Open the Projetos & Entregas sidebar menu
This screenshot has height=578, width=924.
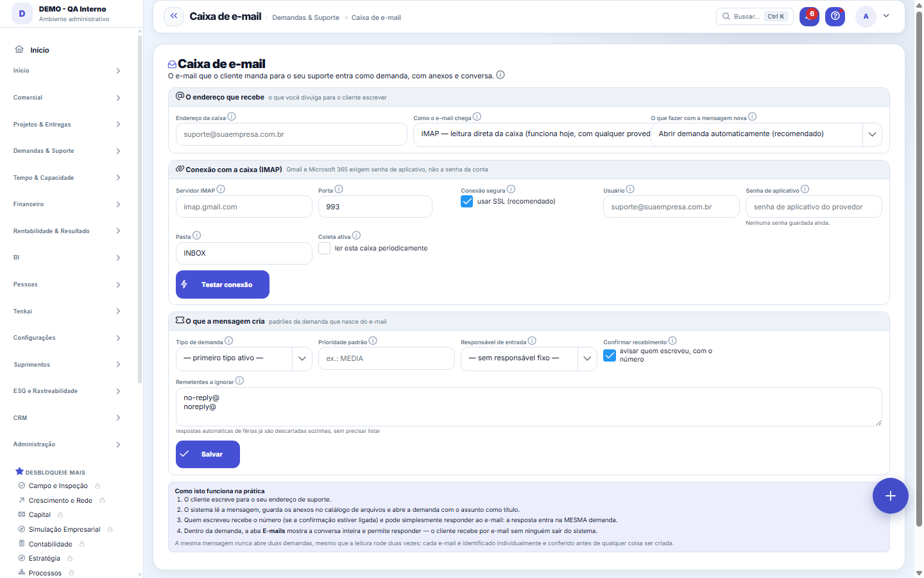tap(67, 125)
